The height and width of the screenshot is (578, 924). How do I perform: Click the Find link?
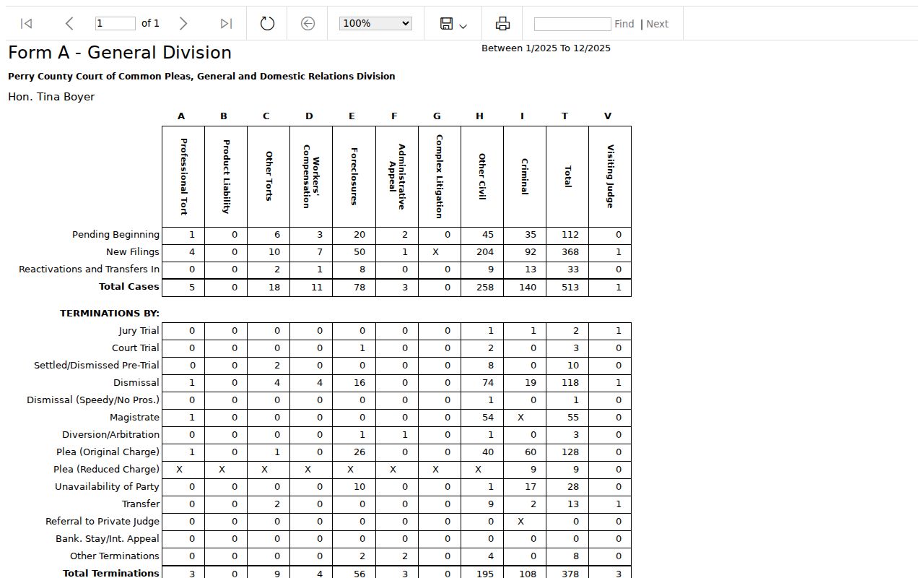pyautogui.click(x=624, y=24)
